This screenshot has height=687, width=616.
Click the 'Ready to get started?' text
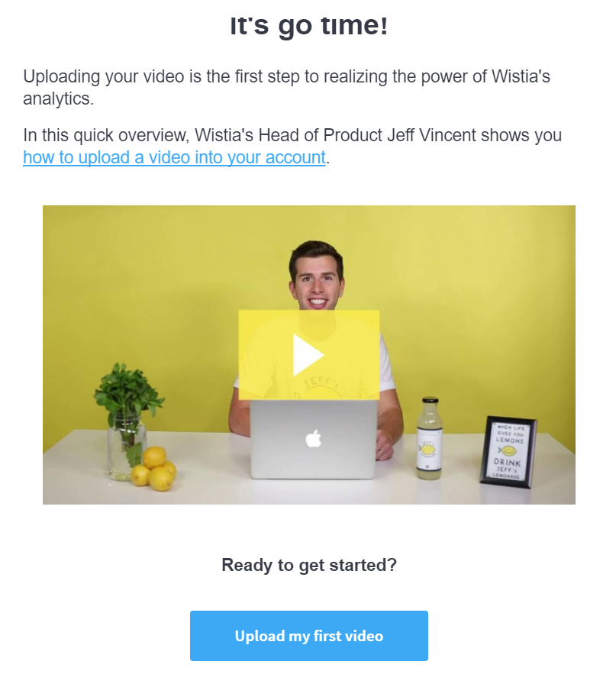pos(309,565)
